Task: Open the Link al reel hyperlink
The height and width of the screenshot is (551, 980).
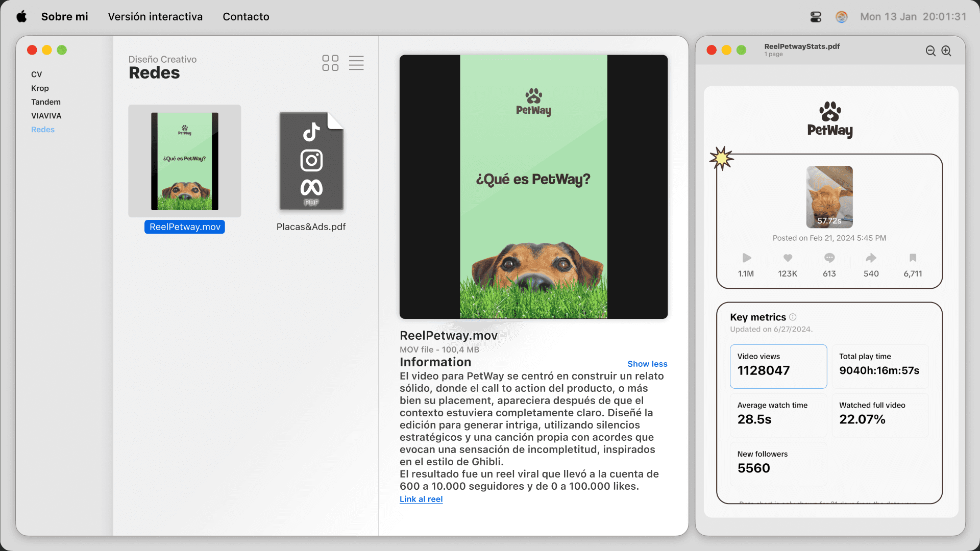Action: tap(421, 499)
